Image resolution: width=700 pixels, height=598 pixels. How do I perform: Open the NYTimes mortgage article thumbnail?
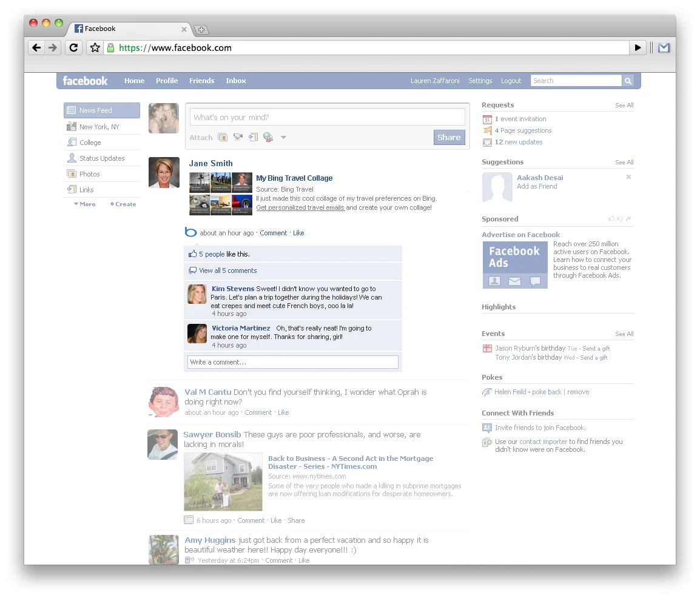tap(223, 482)
